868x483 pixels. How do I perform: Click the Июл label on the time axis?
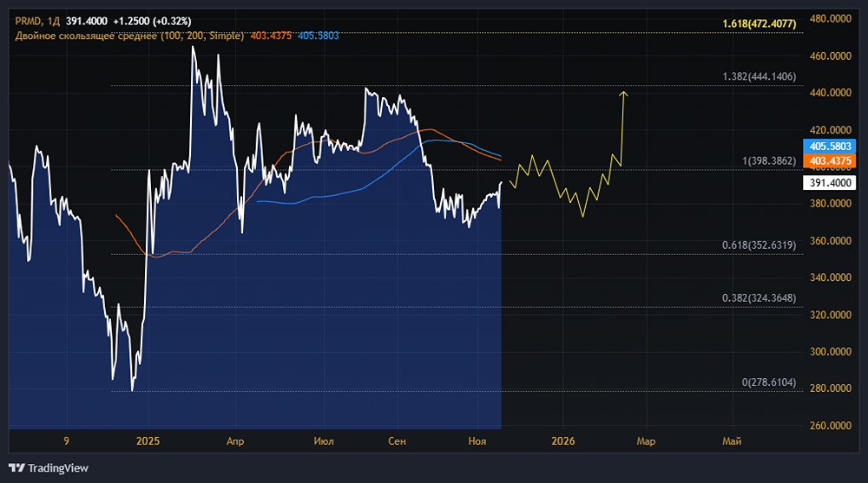point(324,441)
